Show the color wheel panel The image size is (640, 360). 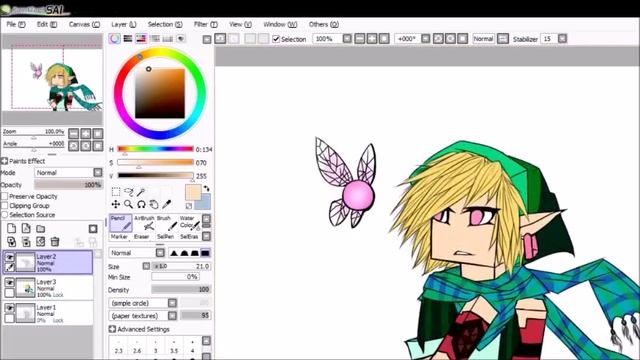point(115,39)
